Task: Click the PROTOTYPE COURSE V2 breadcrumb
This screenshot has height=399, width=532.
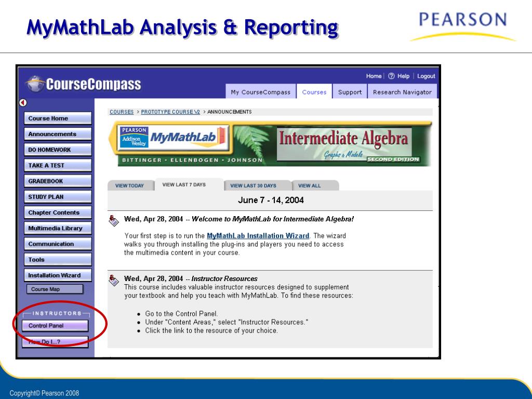Action: click(170, 112)
